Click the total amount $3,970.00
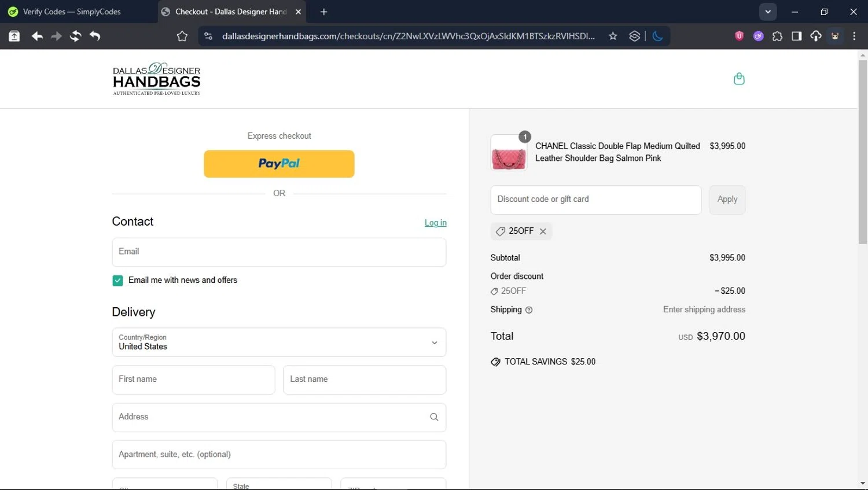 coord(721,337)
